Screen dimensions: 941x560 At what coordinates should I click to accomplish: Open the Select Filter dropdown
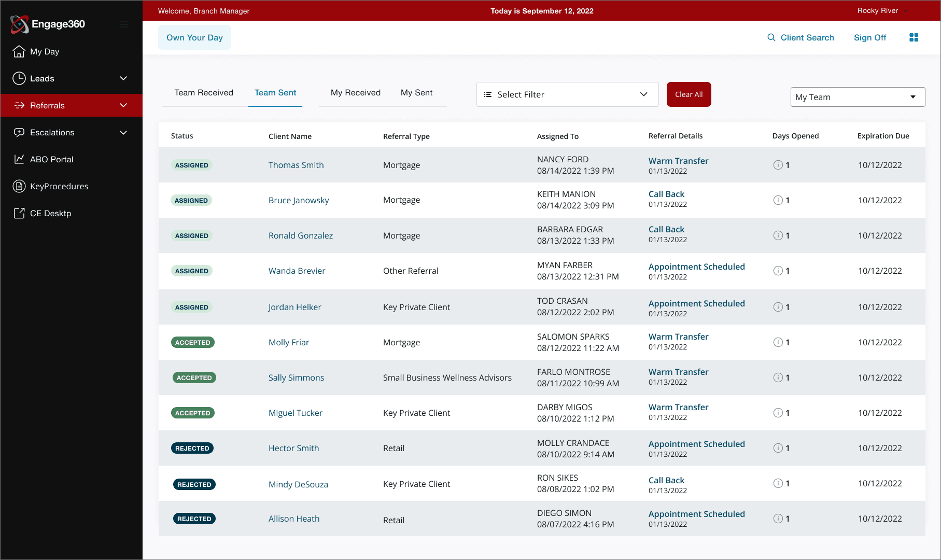coord(567,94)
